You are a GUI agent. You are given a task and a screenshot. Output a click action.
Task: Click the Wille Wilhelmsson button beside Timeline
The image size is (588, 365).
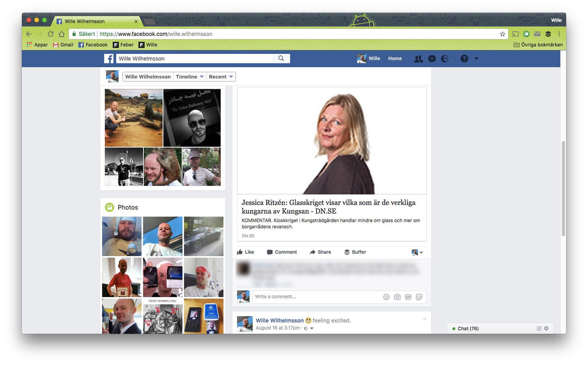pyautogui.click(x=148, y=77)
